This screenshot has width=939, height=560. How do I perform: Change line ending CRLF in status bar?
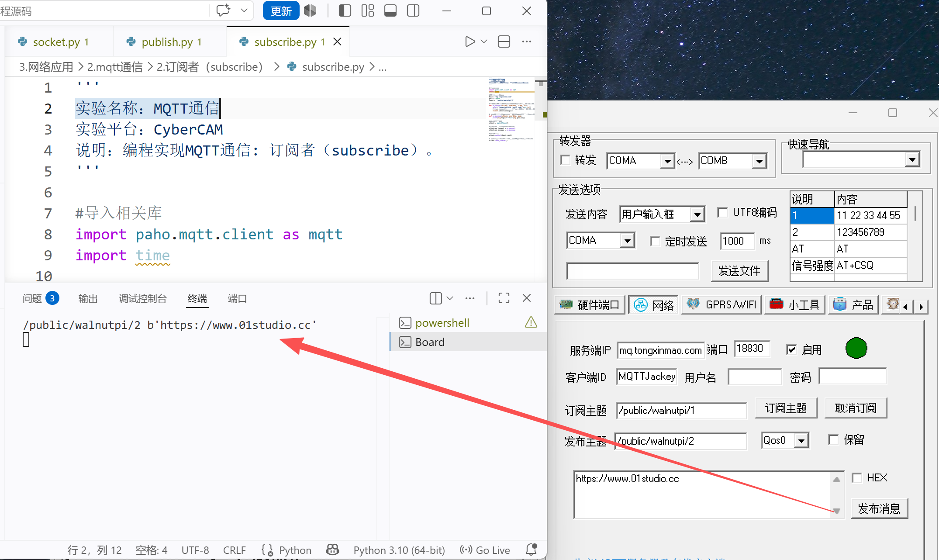[x=235, y=550]
